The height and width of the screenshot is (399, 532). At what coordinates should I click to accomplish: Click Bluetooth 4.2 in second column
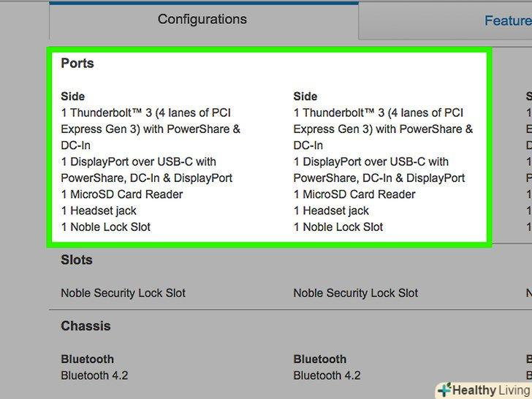click(327, 376)
